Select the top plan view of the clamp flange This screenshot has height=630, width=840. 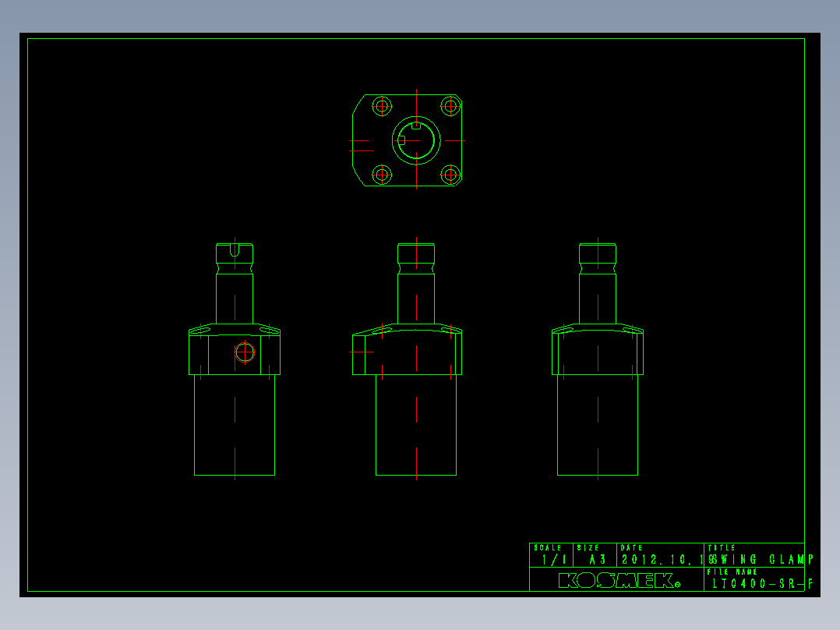407,140
